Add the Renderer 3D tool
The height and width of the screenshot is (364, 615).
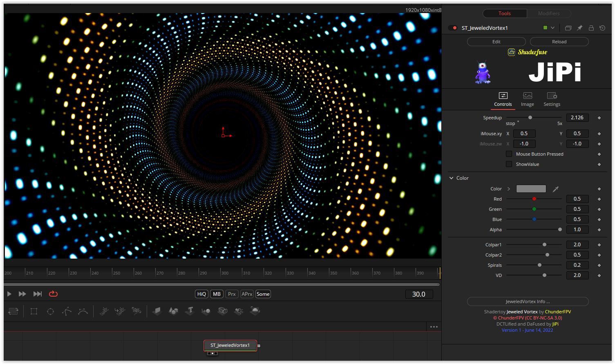pyautogui.click(x=255, y=311)
